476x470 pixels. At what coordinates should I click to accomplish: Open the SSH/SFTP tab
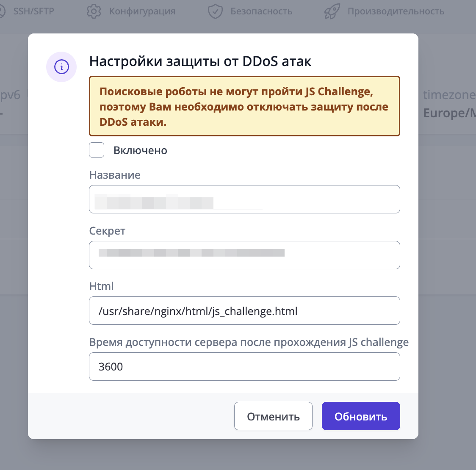(x=33, y=11)
